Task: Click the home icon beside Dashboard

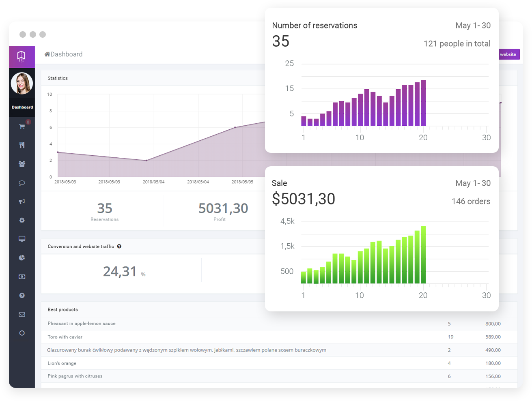Action: pos(47,54)
